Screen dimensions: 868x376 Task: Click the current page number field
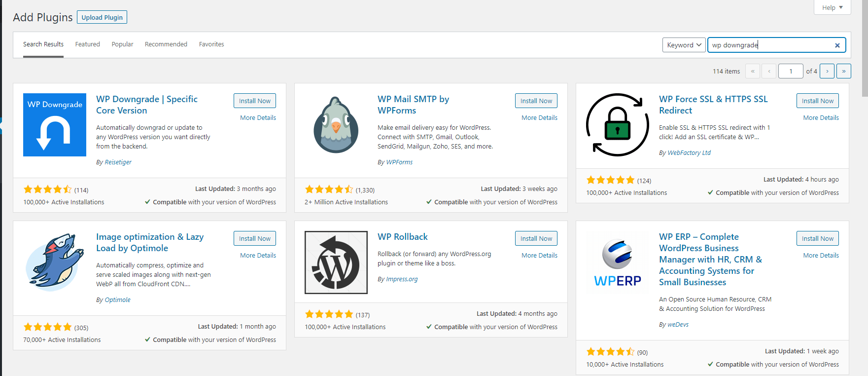[x=791, y=71]
